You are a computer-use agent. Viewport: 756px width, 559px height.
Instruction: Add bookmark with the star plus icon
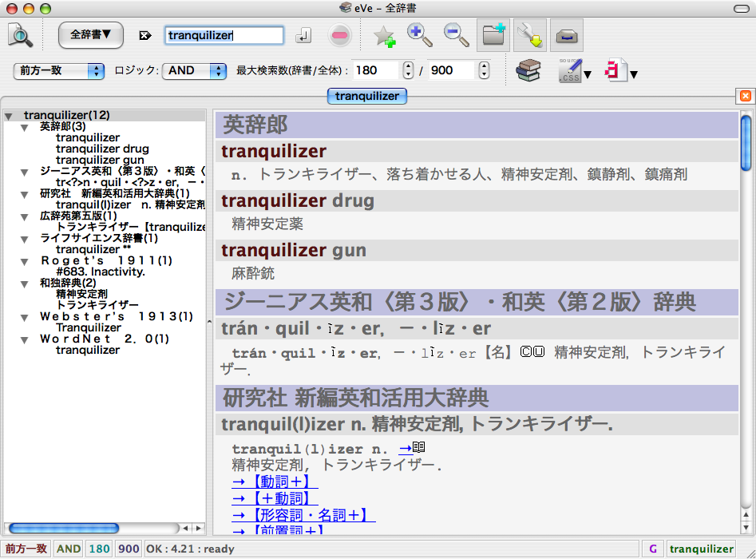(384, 36)
